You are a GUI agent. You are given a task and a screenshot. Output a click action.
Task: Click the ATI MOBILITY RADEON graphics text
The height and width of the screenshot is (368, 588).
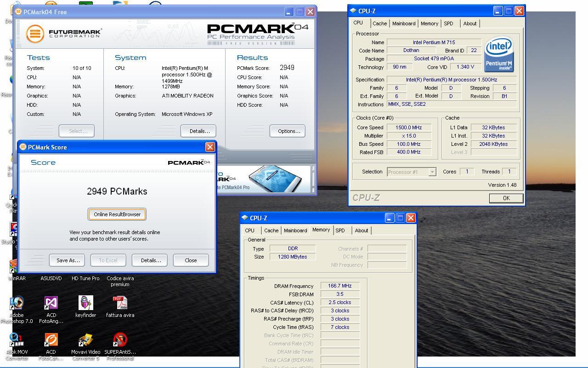pos(187,96)
